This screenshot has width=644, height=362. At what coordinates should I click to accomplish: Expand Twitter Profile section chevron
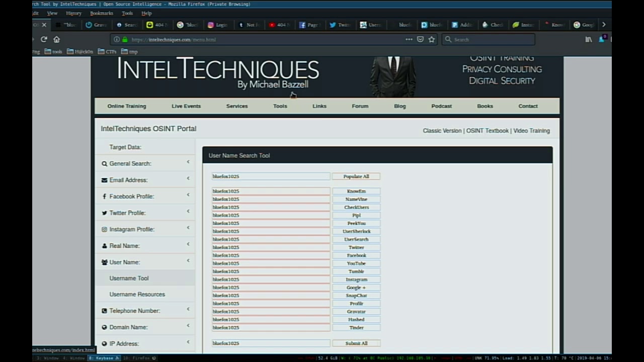point(188,211)
